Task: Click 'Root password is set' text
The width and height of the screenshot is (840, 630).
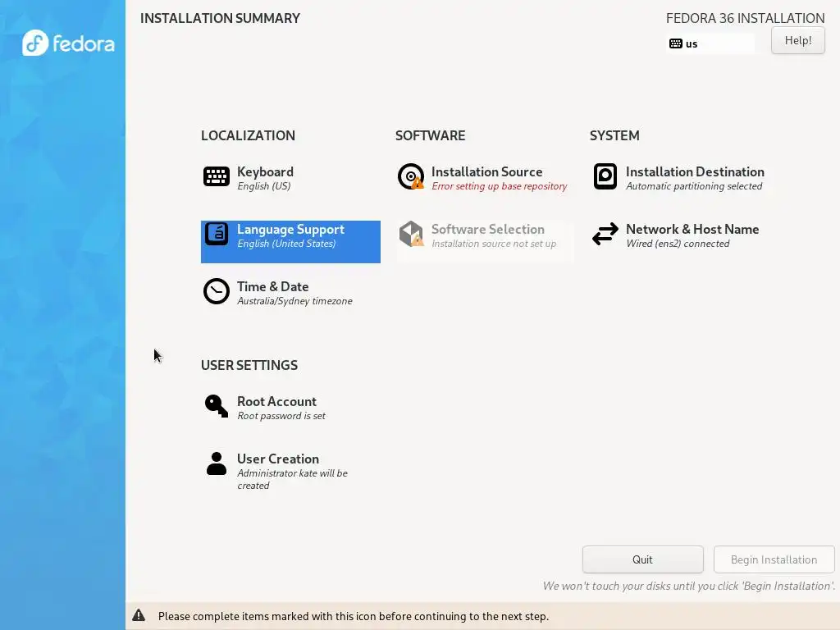Action: (x=281, y=416)
